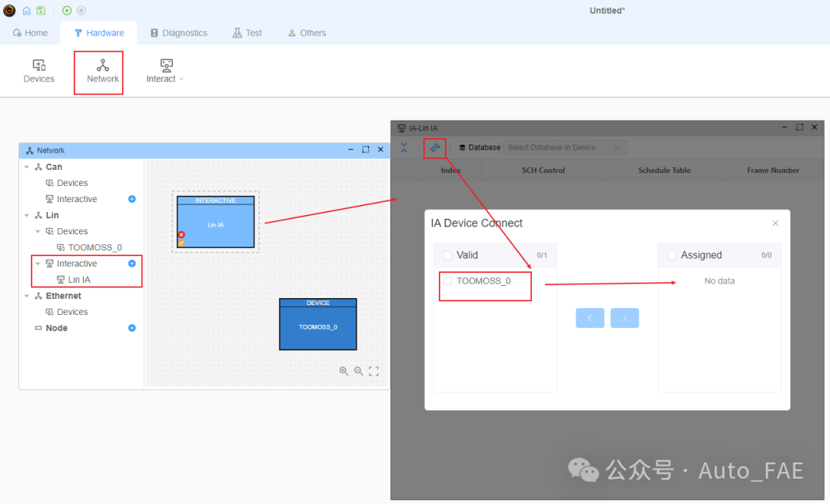830x504 pixels.
Task: Minimize the IA-Lin IA window
Action: pyautogui.click(x=785, y=127)
